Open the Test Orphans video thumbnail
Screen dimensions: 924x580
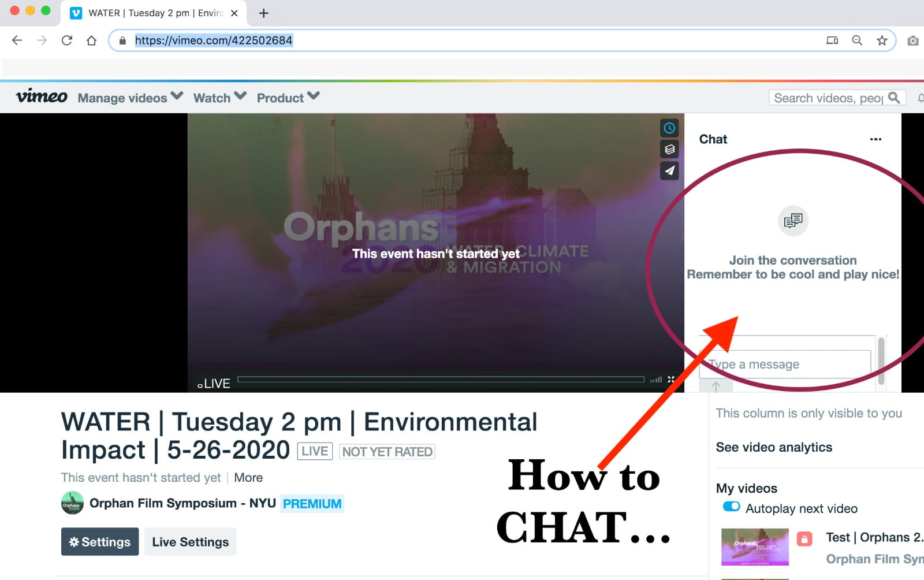tap(755, 546)
